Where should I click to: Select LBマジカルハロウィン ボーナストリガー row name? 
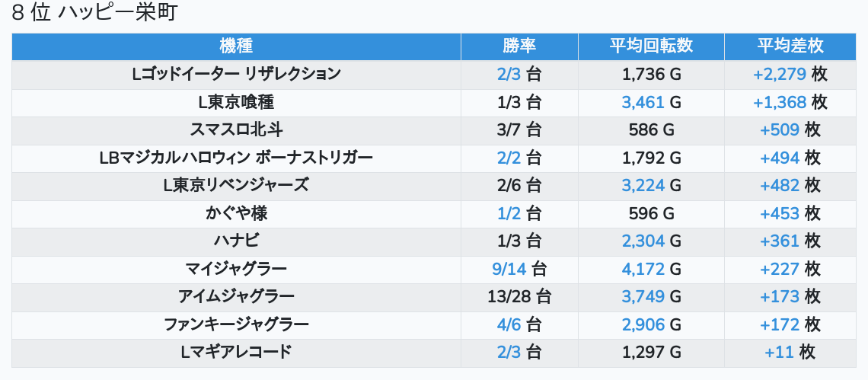point(236,158)
